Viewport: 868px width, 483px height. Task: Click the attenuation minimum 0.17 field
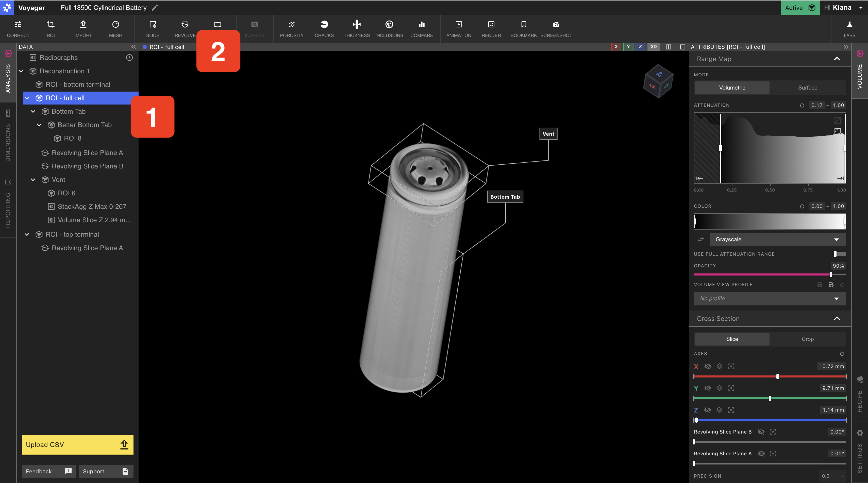(817, 105)
